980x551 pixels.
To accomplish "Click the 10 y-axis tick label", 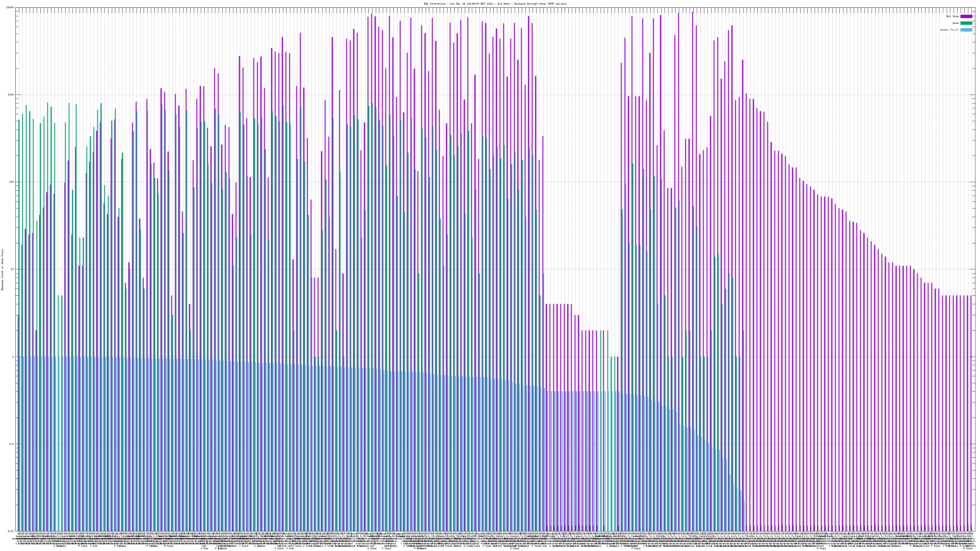I will coord(13,269).
